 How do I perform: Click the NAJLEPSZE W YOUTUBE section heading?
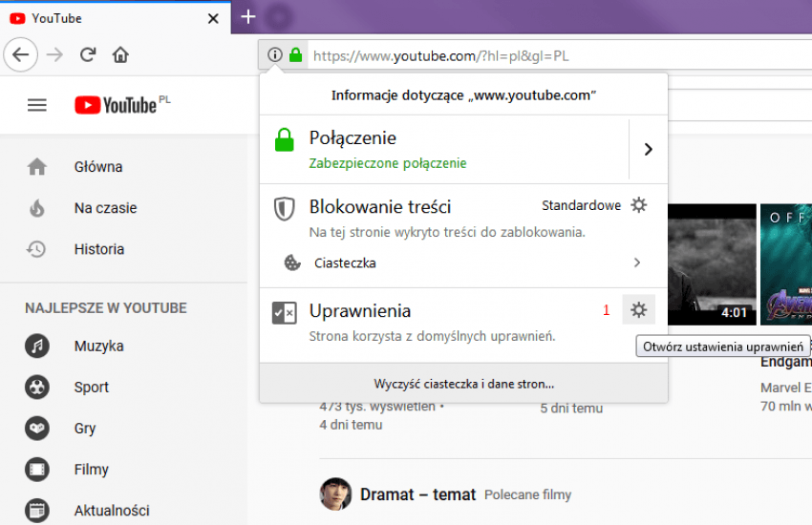click(x=106, y=308)
